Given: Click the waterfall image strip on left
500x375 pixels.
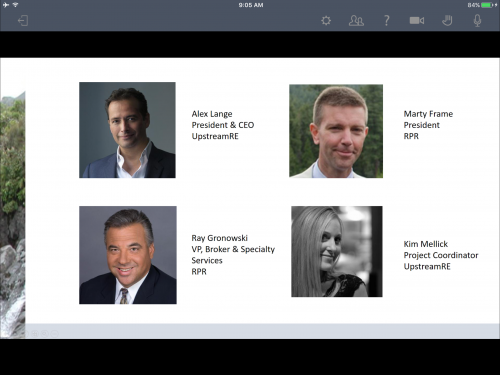Looking at the screenshot, I should coord(13,213).
